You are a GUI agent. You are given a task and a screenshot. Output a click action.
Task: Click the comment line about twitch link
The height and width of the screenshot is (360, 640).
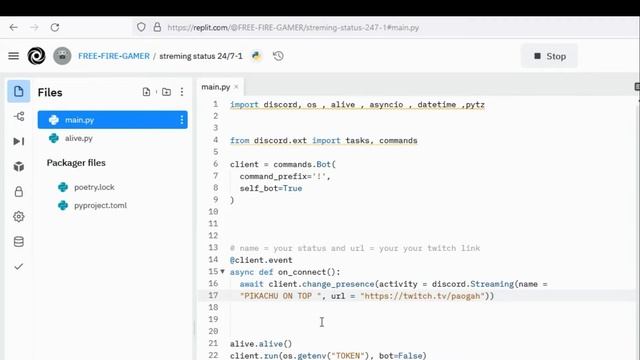click(355, 248)
